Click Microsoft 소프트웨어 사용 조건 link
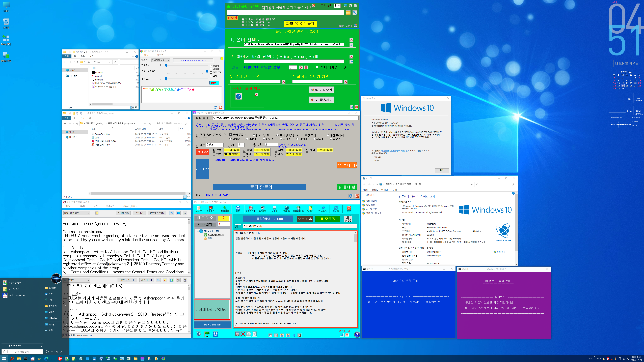The image size is (644, 362). click(395, 151)
